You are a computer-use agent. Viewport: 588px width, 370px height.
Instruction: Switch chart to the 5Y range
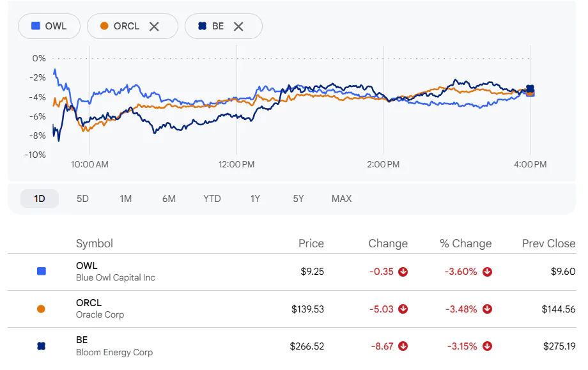298,199
